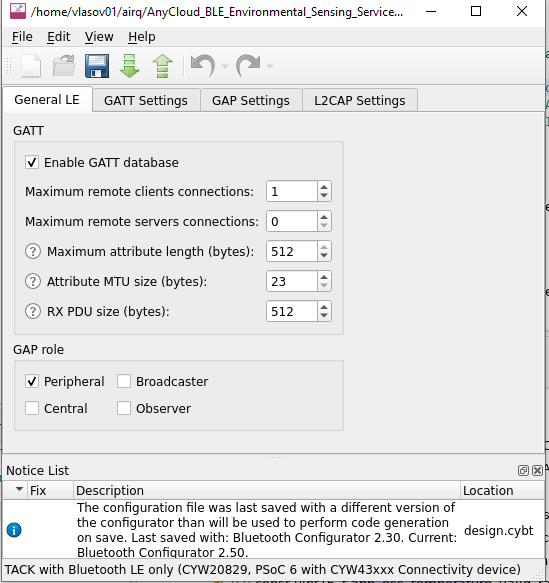Float the Notice List panel
549x583 pixels.
523,470
